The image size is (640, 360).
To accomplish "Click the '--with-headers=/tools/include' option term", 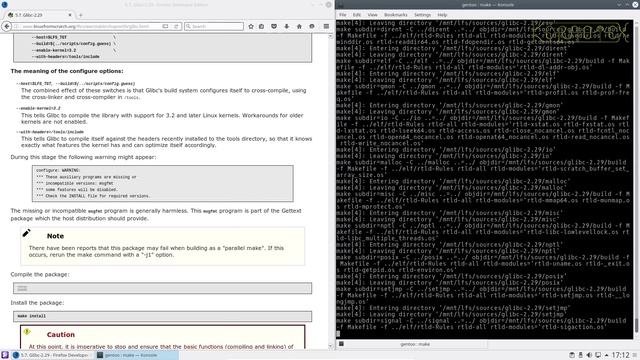I will (50, 132).
